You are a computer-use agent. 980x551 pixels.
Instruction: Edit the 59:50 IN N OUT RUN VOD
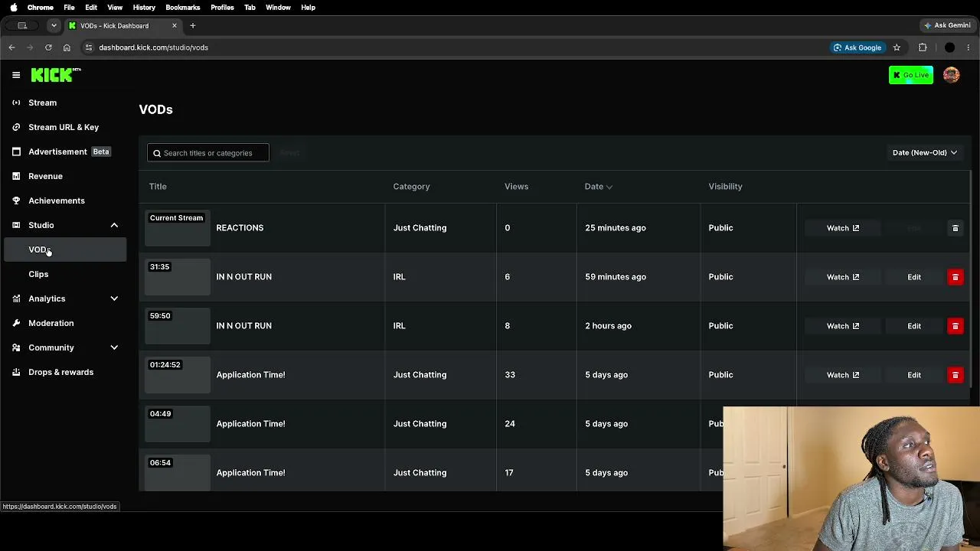pos(914,326)
